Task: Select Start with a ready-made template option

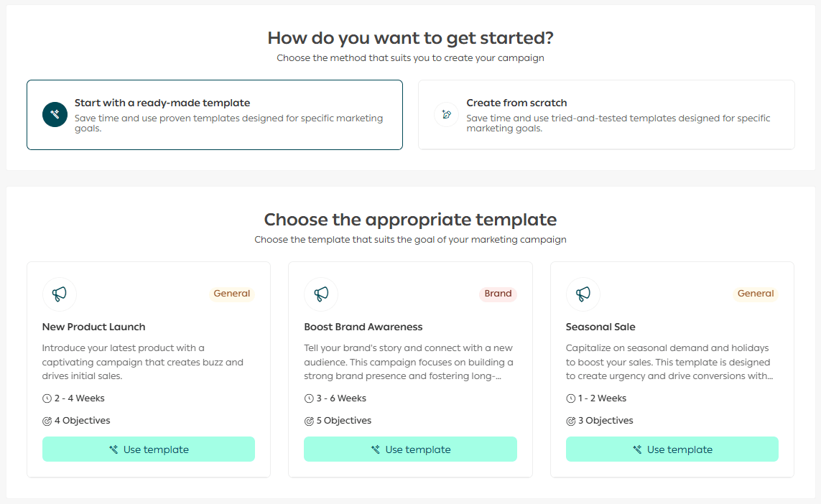Action: [215, 115]
